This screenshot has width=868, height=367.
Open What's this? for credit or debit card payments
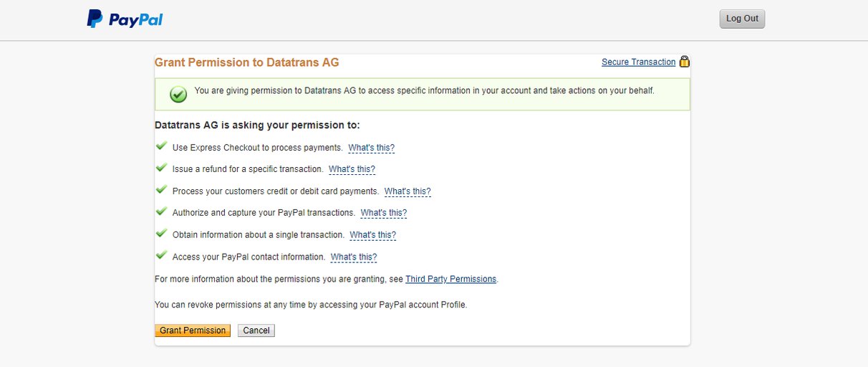click(x=408, y=192)
